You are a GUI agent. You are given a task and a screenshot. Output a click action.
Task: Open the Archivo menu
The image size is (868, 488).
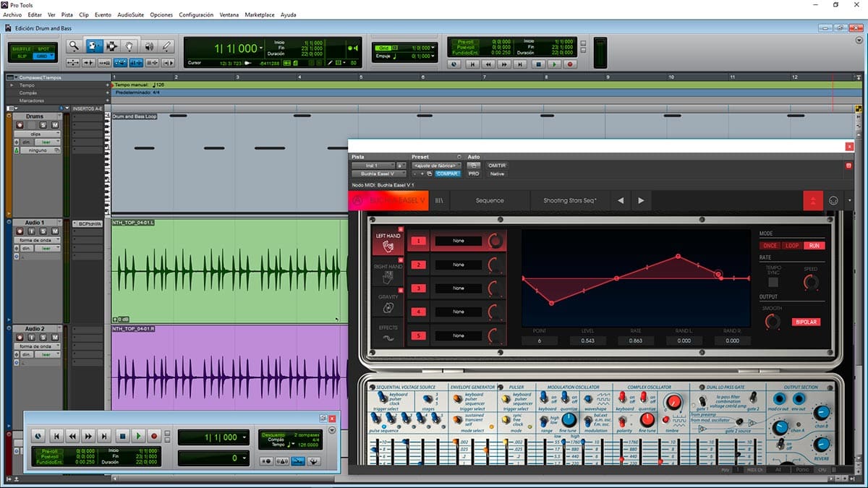(x=12, y=14)
